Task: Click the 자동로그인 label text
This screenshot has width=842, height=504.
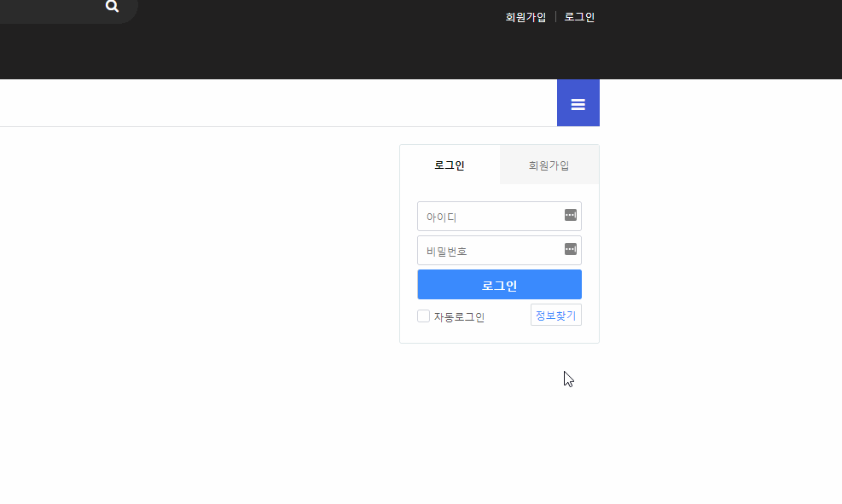Action: [459, 317]
